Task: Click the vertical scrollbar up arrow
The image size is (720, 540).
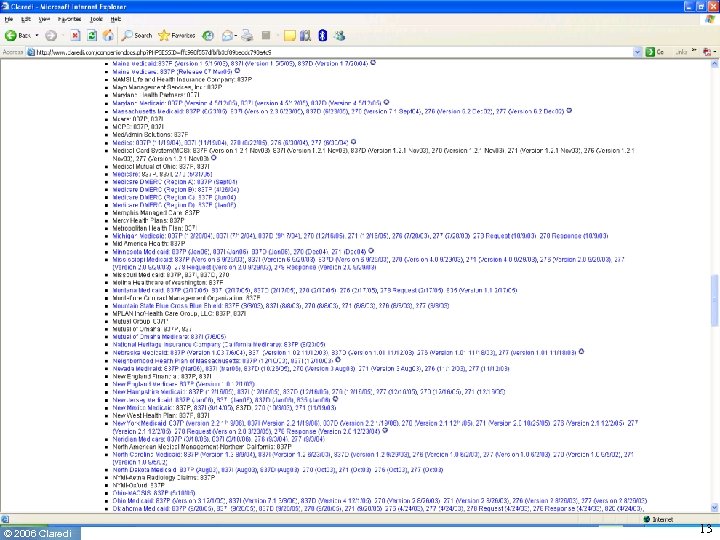Action: (x=715, y=64)
